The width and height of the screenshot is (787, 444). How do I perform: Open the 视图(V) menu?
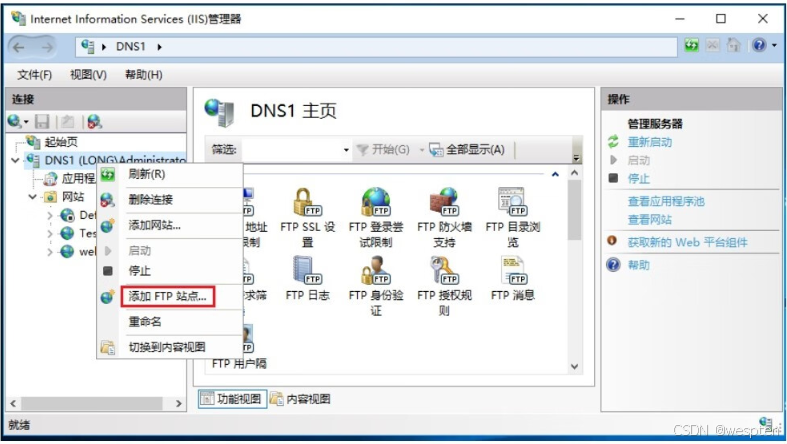pyautogui.click(x=88, y=75)
